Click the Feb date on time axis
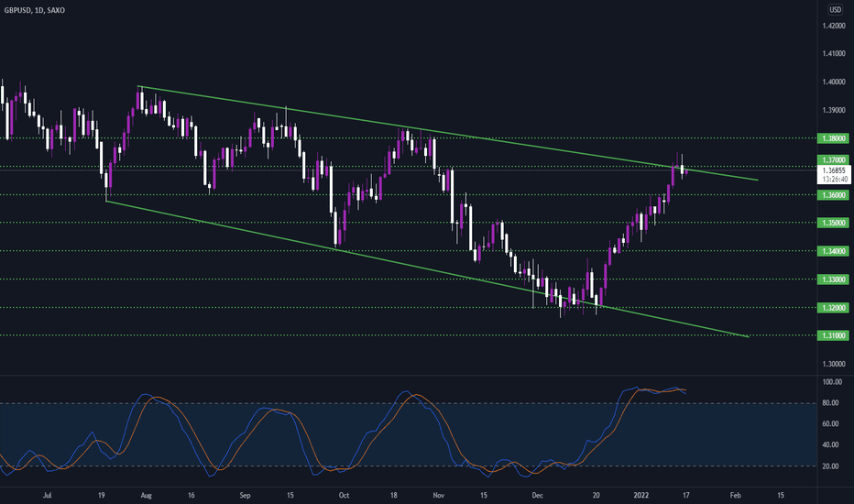This screenshot has height=504, width=854. (735, 495)
